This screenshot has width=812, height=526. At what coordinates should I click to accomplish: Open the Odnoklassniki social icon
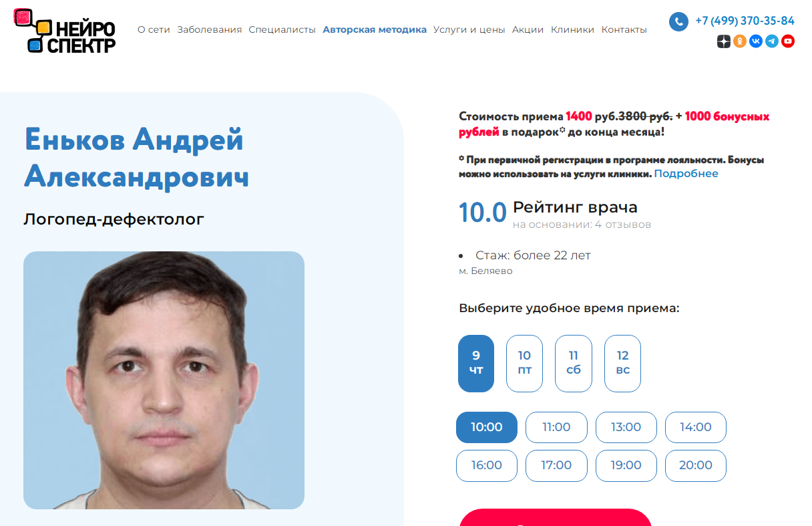pos(740,41)
